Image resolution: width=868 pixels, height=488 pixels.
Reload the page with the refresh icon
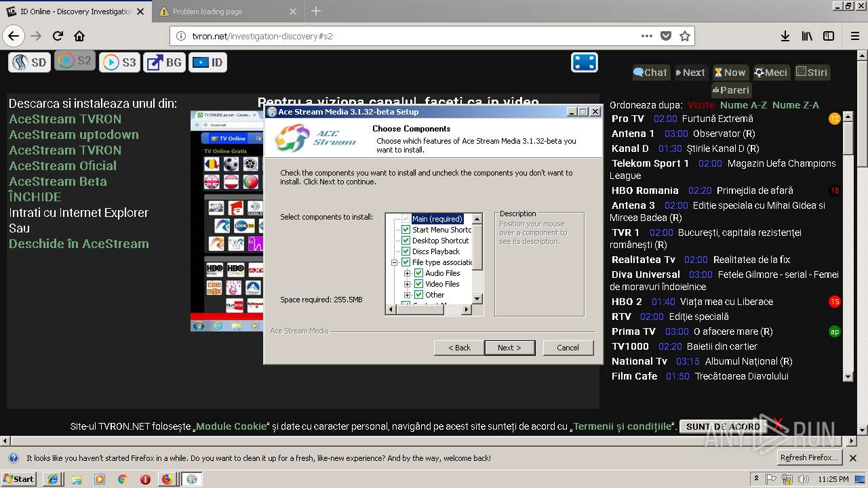tap(58, 36)
